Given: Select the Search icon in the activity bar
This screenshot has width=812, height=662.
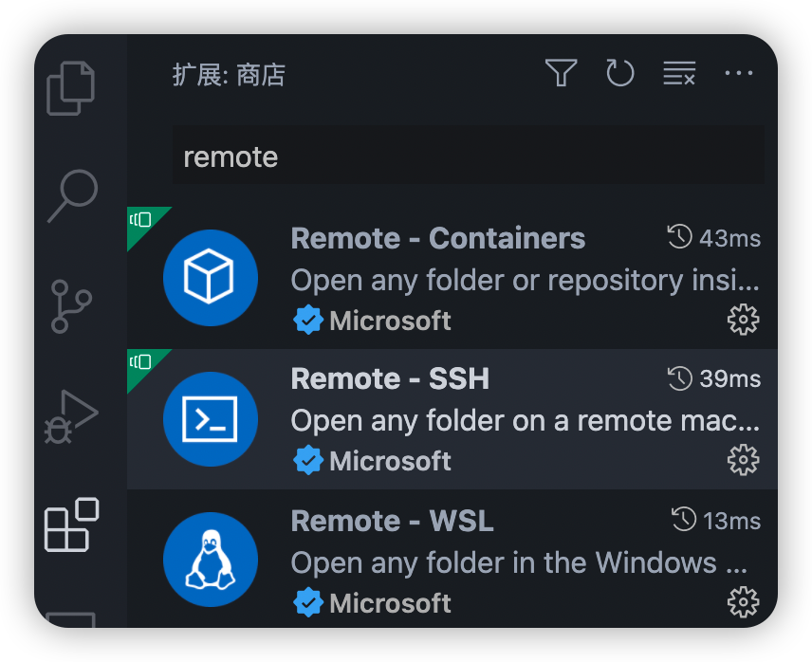Looking at the screenshot, I should pos(71,196).
